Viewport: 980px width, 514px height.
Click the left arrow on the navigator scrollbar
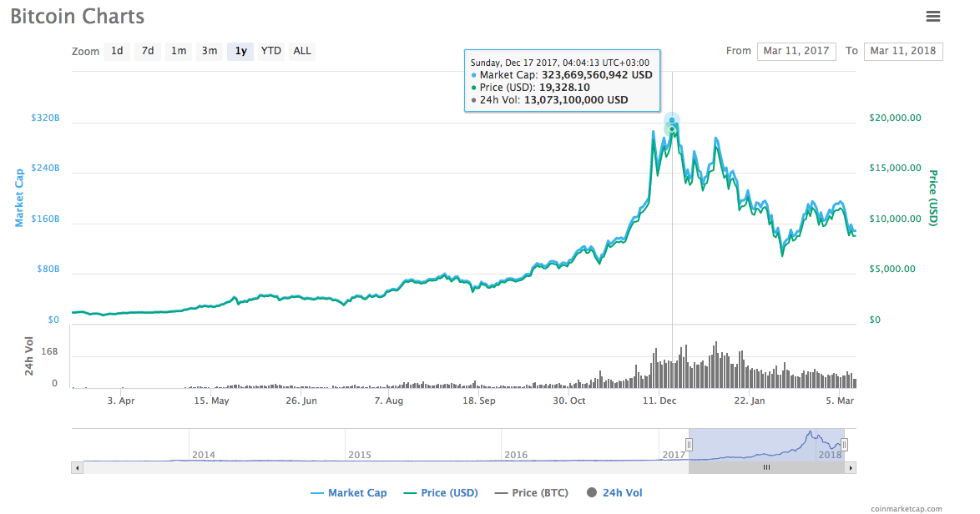pos(77,467)
